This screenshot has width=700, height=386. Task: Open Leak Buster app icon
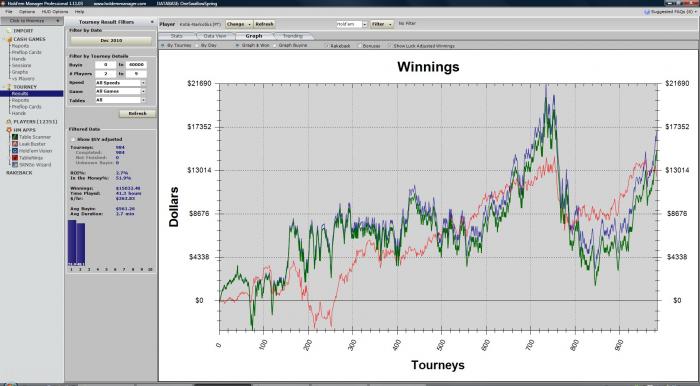pyautogui.click(x=15, y=144)
